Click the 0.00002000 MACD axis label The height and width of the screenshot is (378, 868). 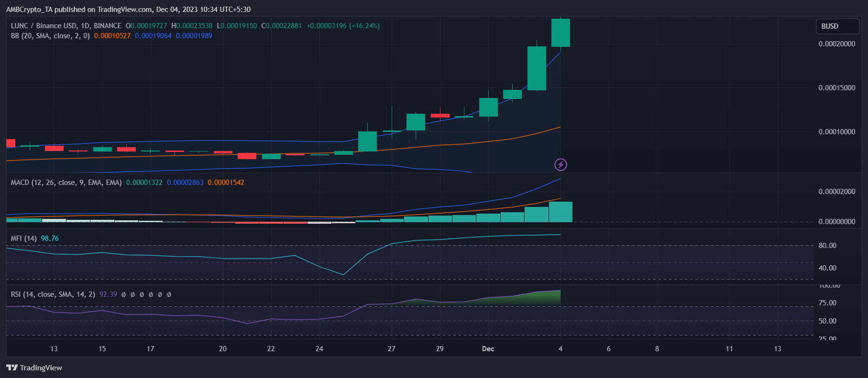pos(837,192)
